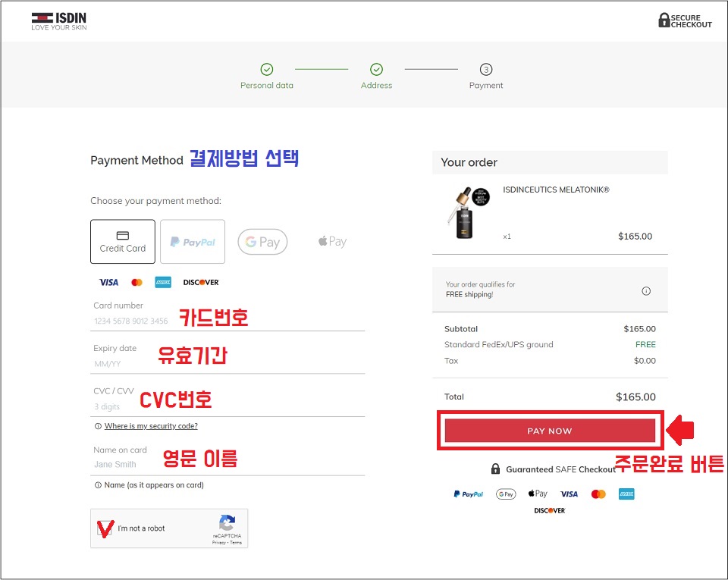Screen dimensions: 728x580
Task: Click the green FREE shipping value
Action: point(645,345)
